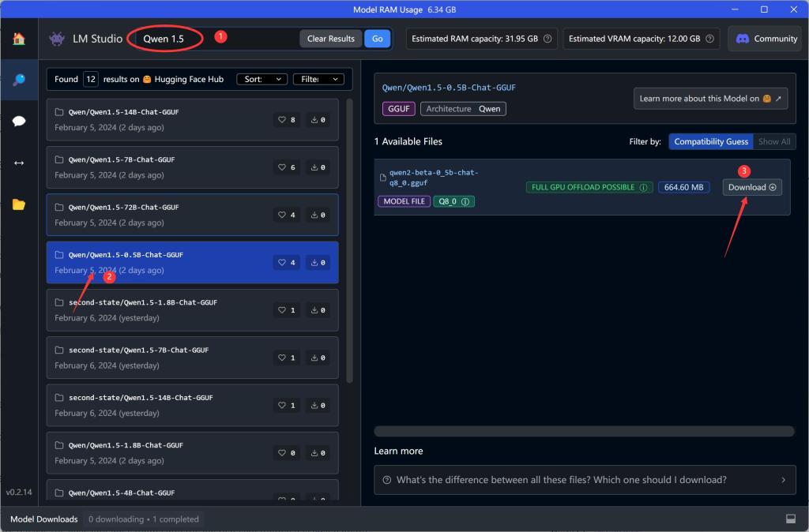This screenshot has height=532, width=809.
Task: Click Architecture Qwen badge
Action: 463,109
